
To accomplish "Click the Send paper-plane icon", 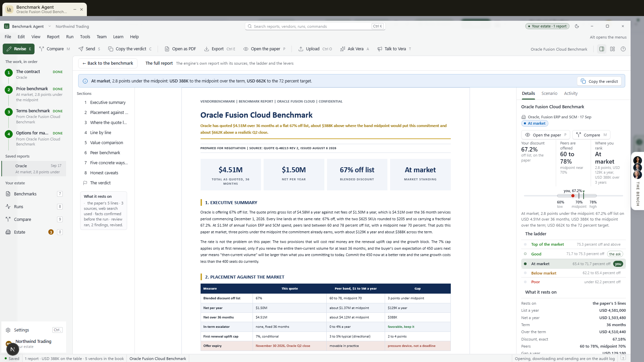I will point(81,49).
